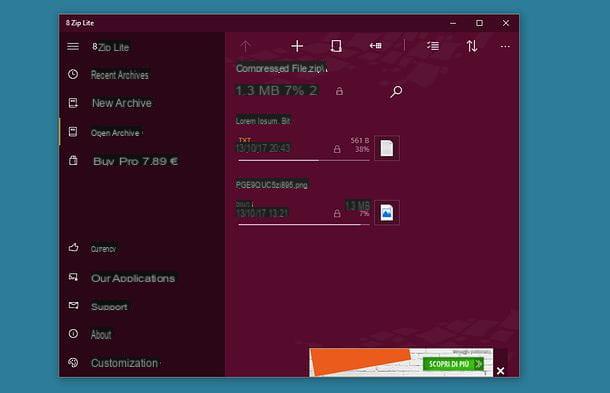Click the tablet-shaped toolbar icon
Screen dimensions: 610x393
point(336,46)
